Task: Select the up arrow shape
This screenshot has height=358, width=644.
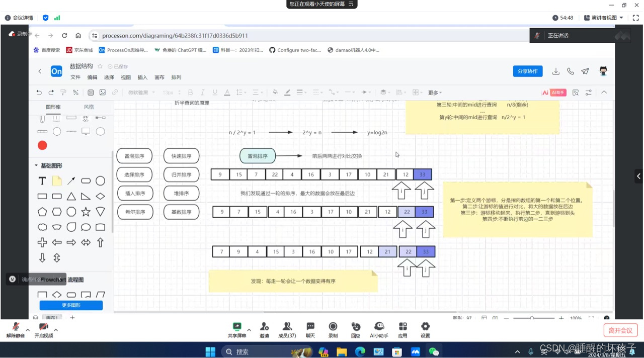Action: tap(101, 242)
